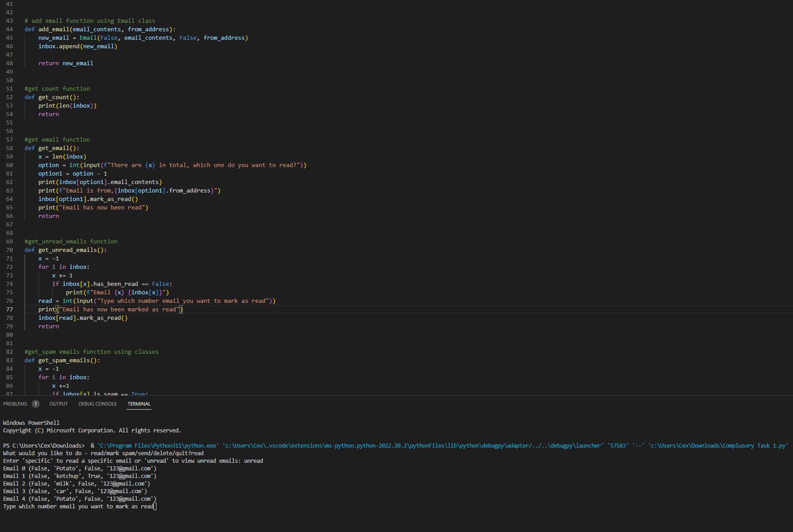Screen dimensions: 793x532
Task: Click the problems count badge showing 1
Action: click(36, 404)
